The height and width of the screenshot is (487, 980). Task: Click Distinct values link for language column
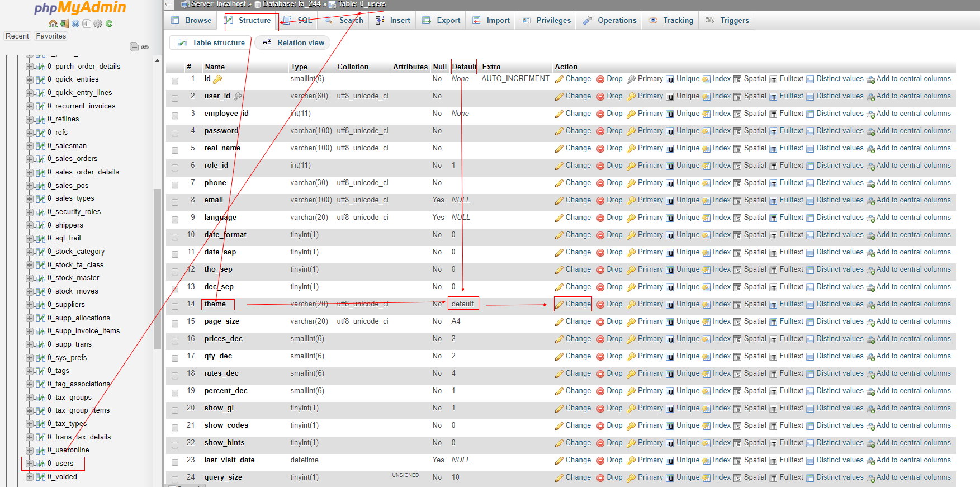coord(839,218)
